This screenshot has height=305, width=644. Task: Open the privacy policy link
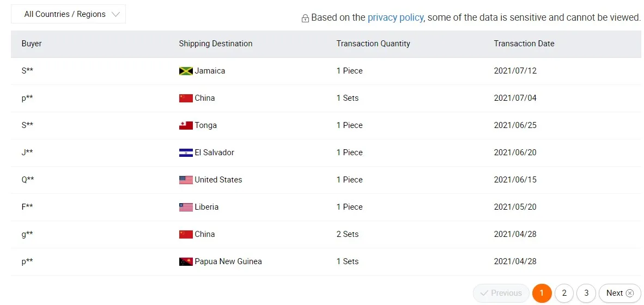tap(395, 17)
